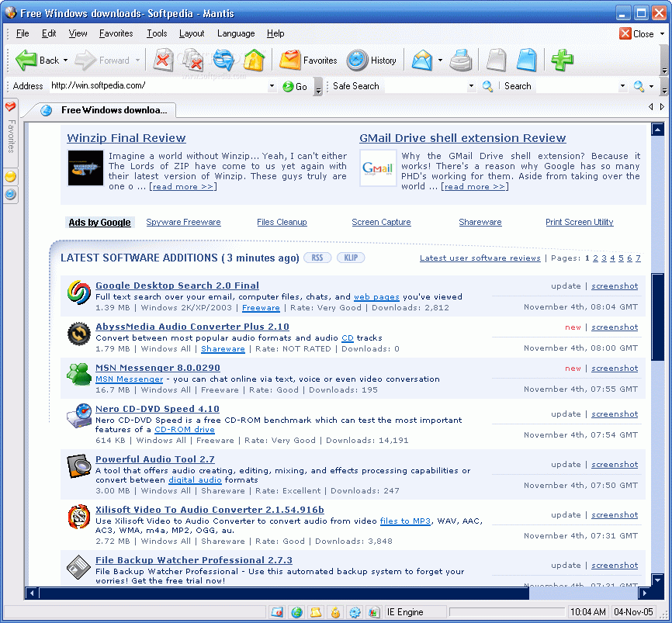Click the blue gear status bar icon
Image resolution: width=672 pixels, height=623 pixels.
[x=355, y=612]
